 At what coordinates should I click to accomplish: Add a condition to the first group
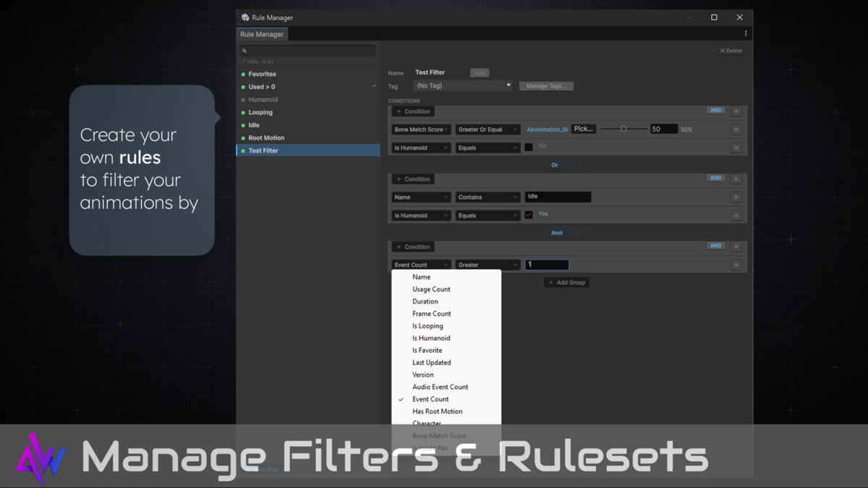[414, 111]
